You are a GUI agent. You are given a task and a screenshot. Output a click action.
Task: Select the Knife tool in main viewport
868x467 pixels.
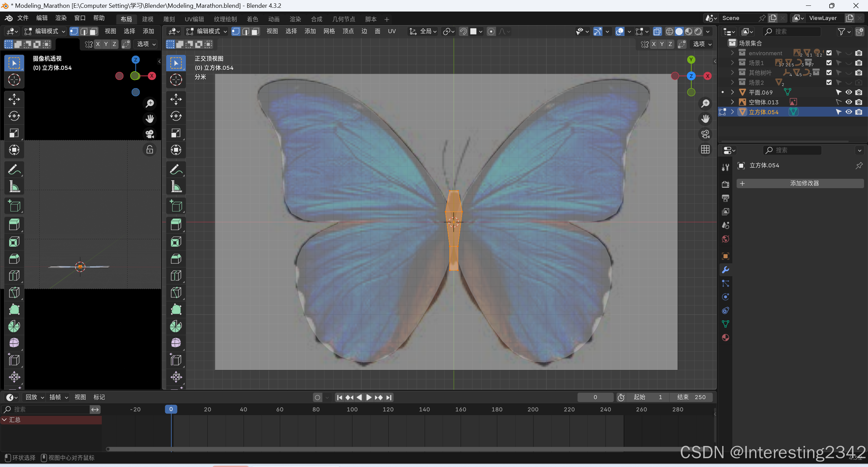176,292
